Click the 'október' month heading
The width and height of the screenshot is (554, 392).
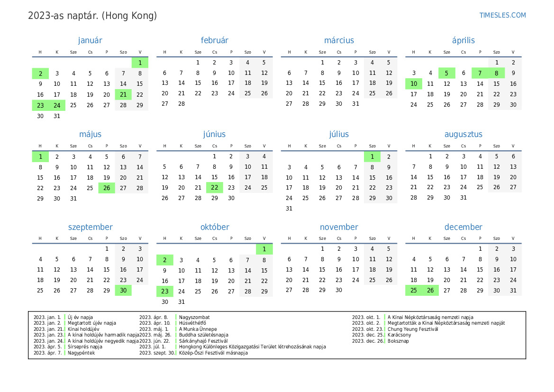coord(215,227)
